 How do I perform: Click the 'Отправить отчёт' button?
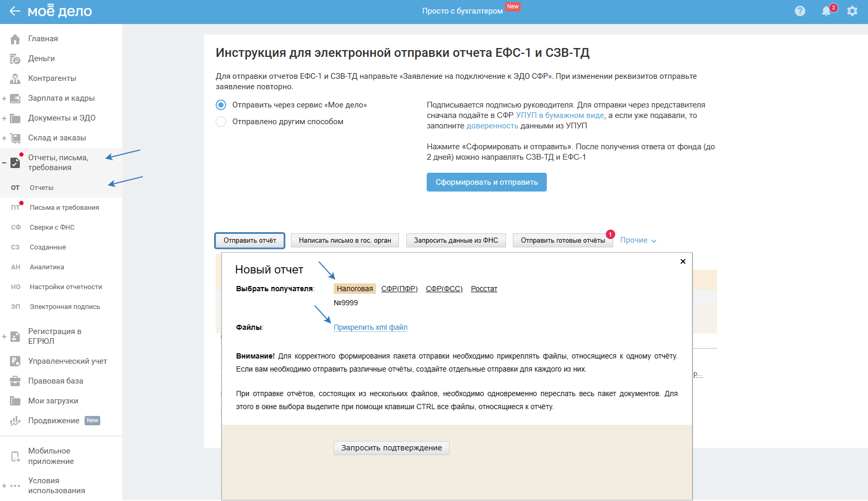pyautogui.click(x=250, y=241)
